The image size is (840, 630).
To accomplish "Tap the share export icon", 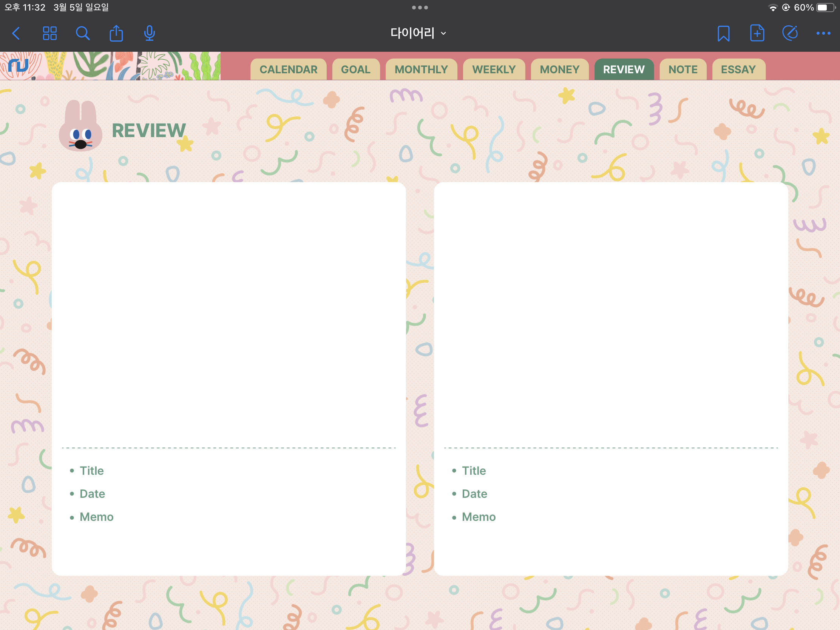I will coord(116,33).
